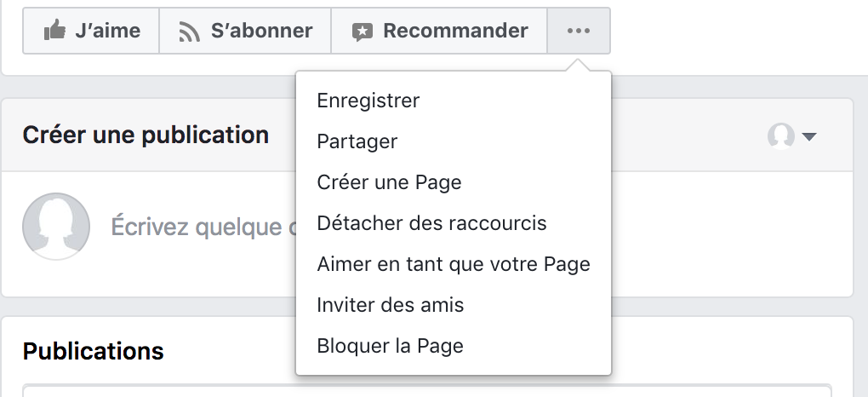
Task: Click the RSS feed icon on S'abonner
Action: (x=190, y=32)
